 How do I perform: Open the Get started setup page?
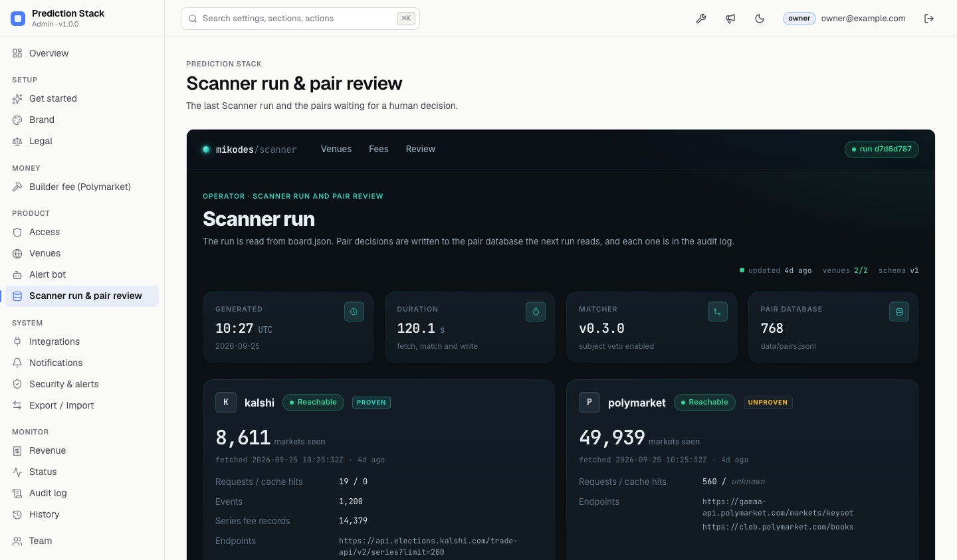(x=82, y=98)
